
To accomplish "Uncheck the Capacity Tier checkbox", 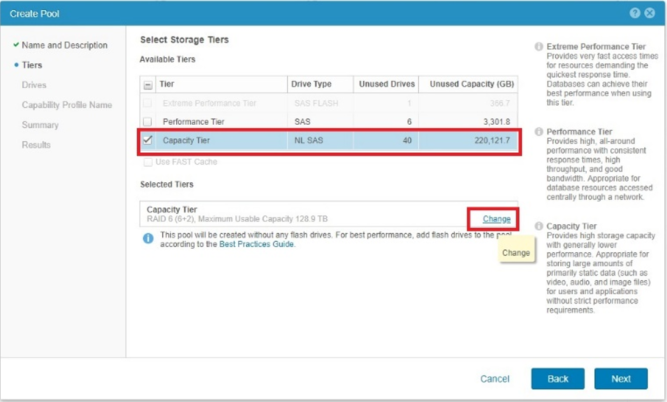I will pos(148,141).
